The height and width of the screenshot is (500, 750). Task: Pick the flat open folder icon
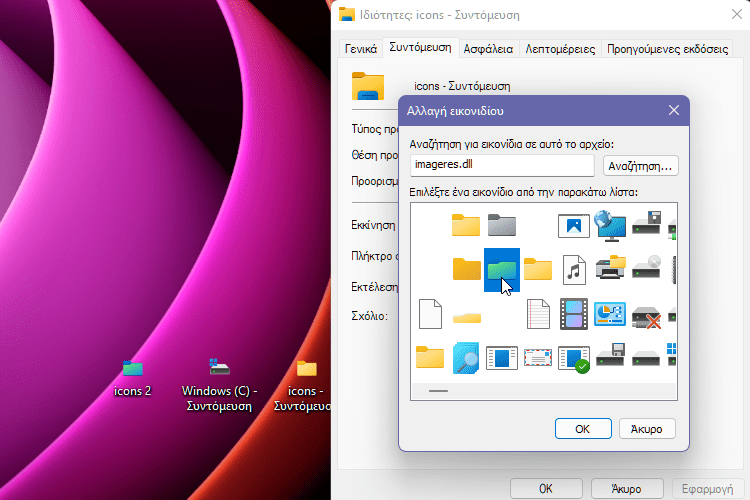pos(466,317)
